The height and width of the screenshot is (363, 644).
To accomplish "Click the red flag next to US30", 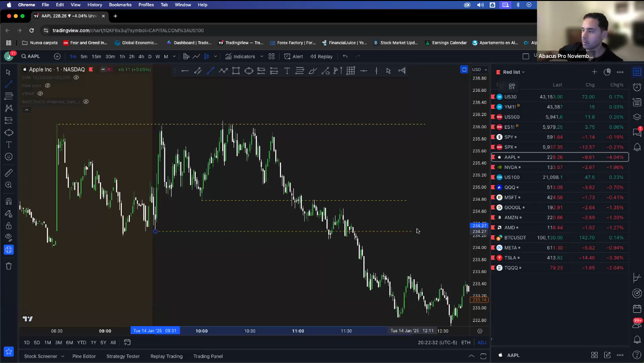I will tap(493, 97).
